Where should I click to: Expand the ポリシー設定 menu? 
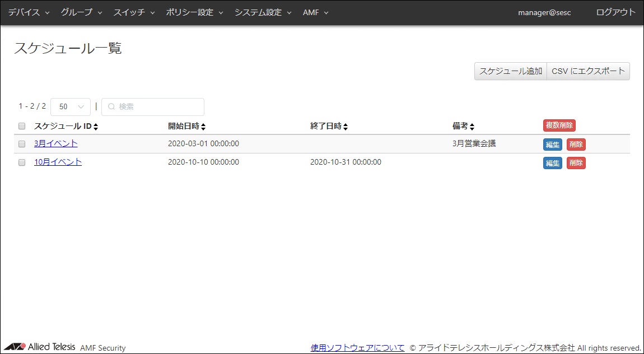pyautogui.click(x=194, y=12)
